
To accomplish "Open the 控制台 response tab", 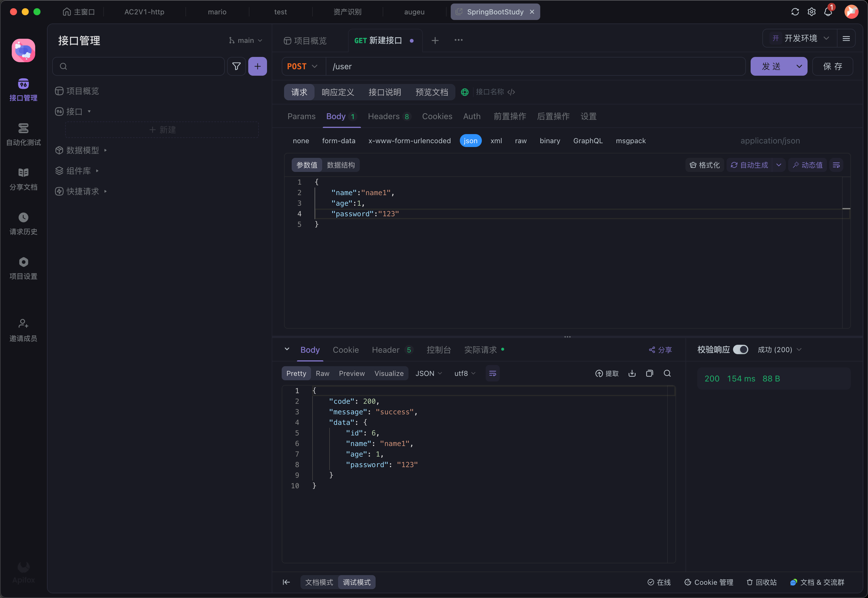I will (x=438, y=350).
